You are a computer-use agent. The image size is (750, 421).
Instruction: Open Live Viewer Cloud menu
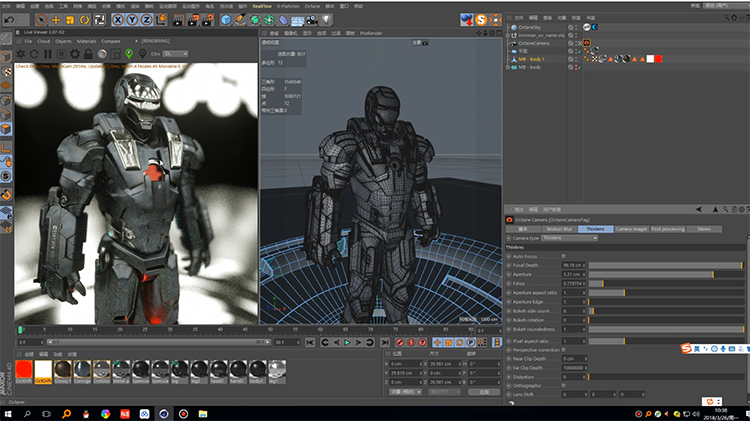coord(44,41)
